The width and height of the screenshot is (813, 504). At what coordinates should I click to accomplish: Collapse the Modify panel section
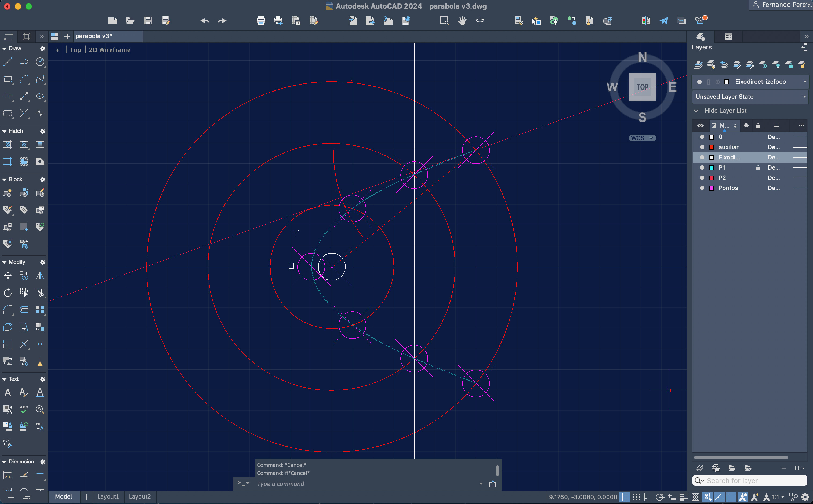tap(4, 262)
